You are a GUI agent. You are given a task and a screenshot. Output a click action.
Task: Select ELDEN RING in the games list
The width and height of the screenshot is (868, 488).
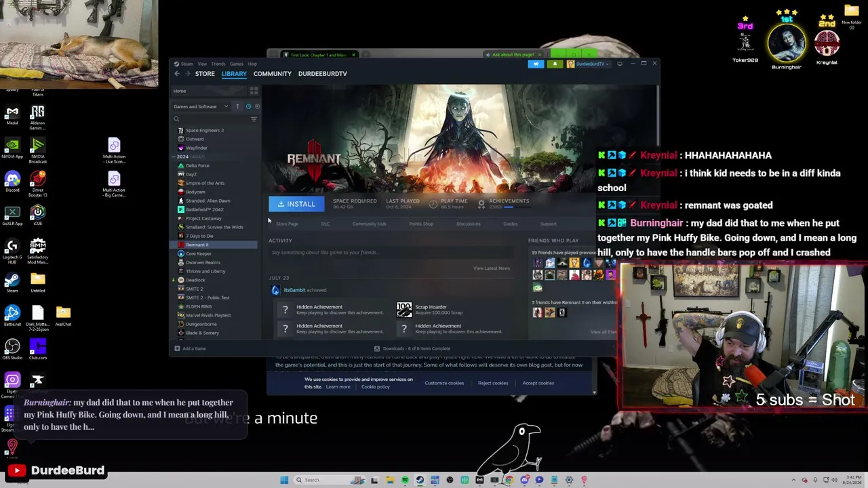point(199,306)
